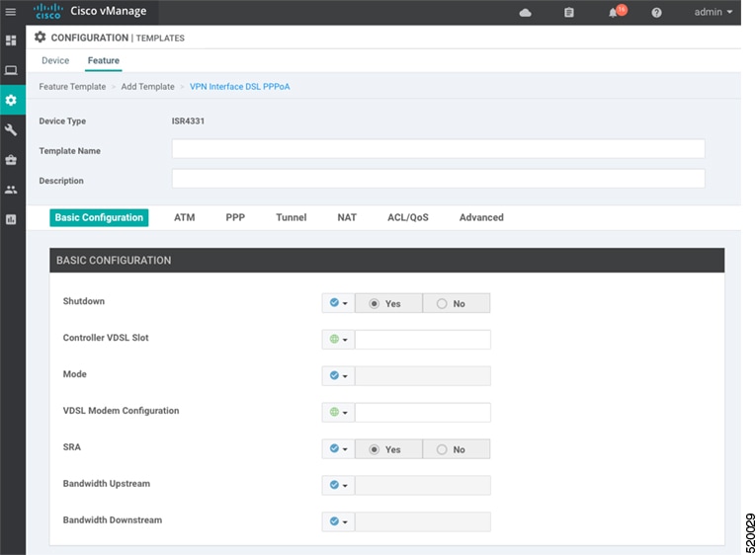Screen dimensions: 756x555
Task: Switch to the Device tab
Action: tap(55, 60)
